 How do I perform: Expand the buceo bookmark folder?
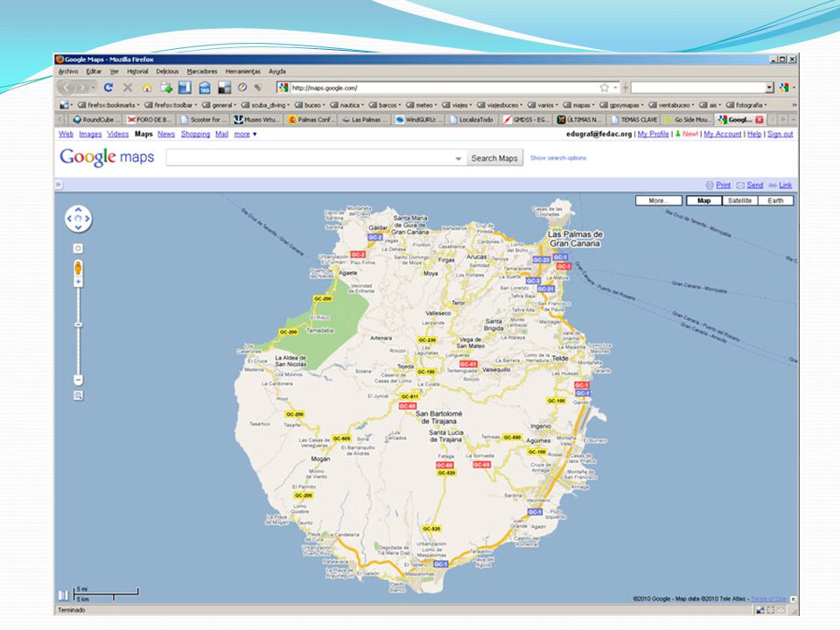click(x=309, y=105)
